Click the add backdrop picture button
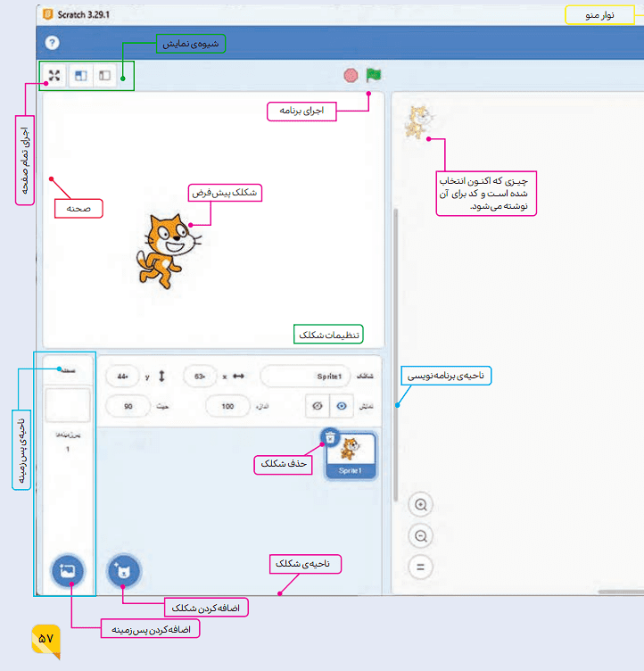This screenshot has height=671, width=644. 68,569
